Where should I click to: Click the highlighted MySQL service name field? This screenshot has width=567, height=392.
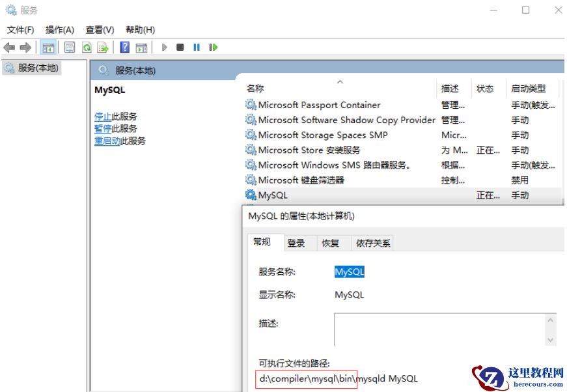coord(350,272)
